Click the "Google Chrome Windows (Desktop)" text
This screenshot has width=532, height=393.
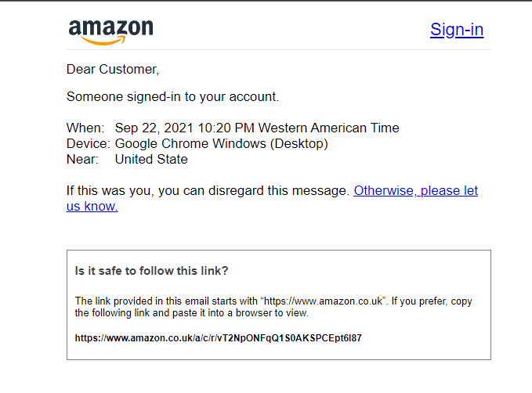(221, 143)
